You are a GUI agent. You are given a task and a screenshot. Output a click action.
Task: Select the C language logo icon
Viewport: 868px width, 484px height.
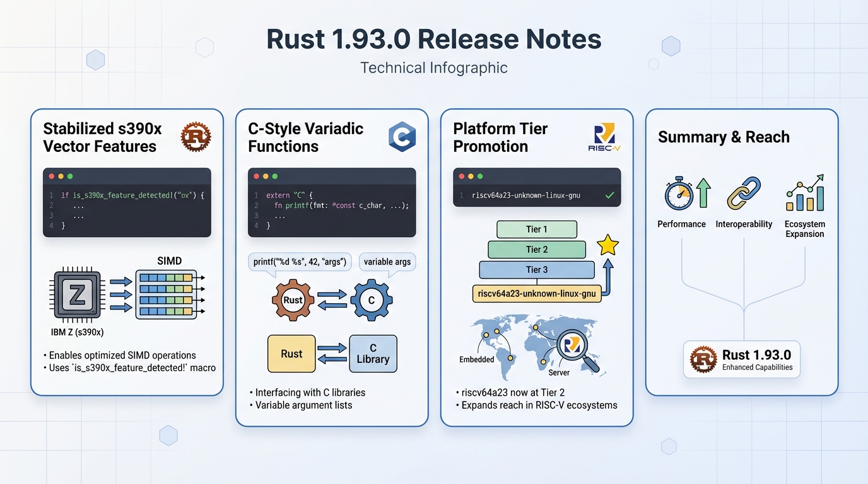tap(402, 136)
